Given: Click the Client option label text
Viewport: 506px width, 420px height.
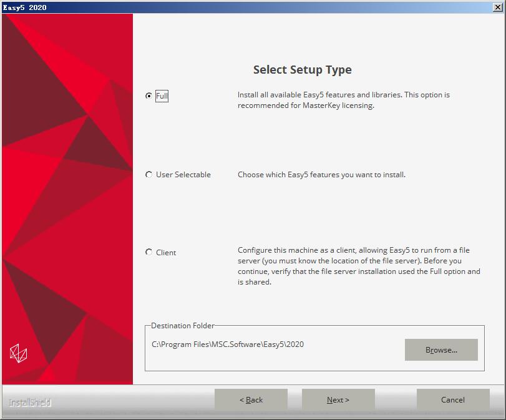Looking at the screenshot, I should coord(166,253).
